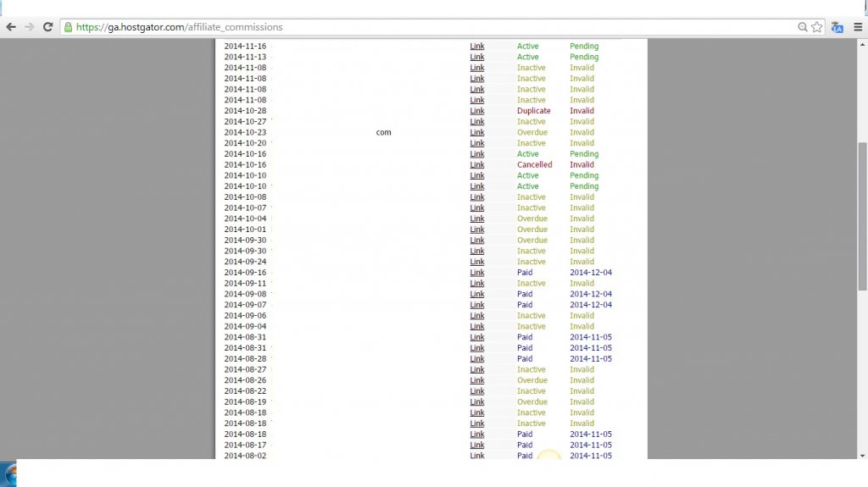Image resolution: width=868 pixels, height=487 pixels.
Task: Open Link in the 2014-10-07 row
Action: pos(477,208)
